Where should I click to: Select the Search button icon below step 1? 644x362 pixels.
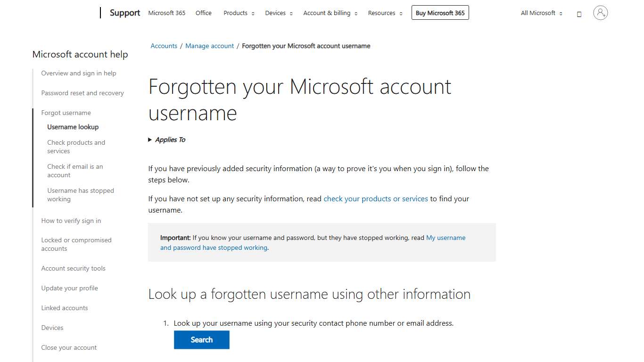pyautogui.click(x=201, y=339)
